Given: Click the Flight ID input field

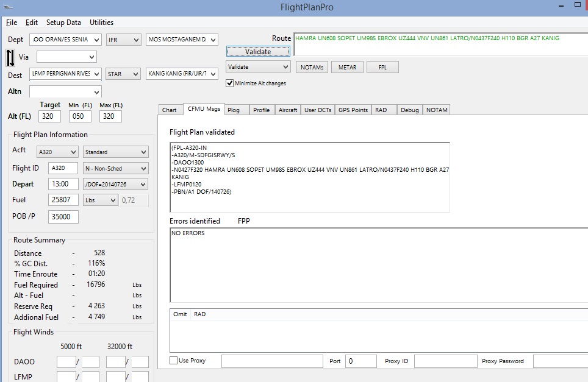Looking at the screenshot, I should pos(63,168).
